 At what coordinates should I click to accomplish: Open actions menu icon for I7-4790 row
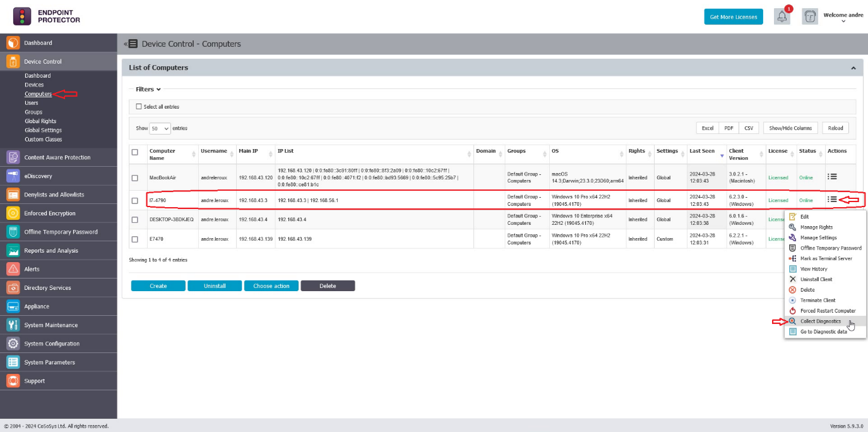coord(832,200)
